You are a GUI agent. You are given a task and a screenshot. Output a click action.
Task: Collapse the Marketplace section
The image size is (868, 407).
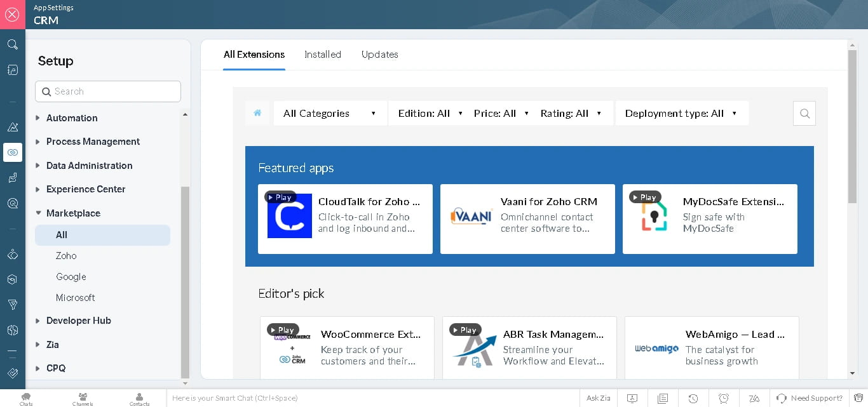click(x=73, y=213)
